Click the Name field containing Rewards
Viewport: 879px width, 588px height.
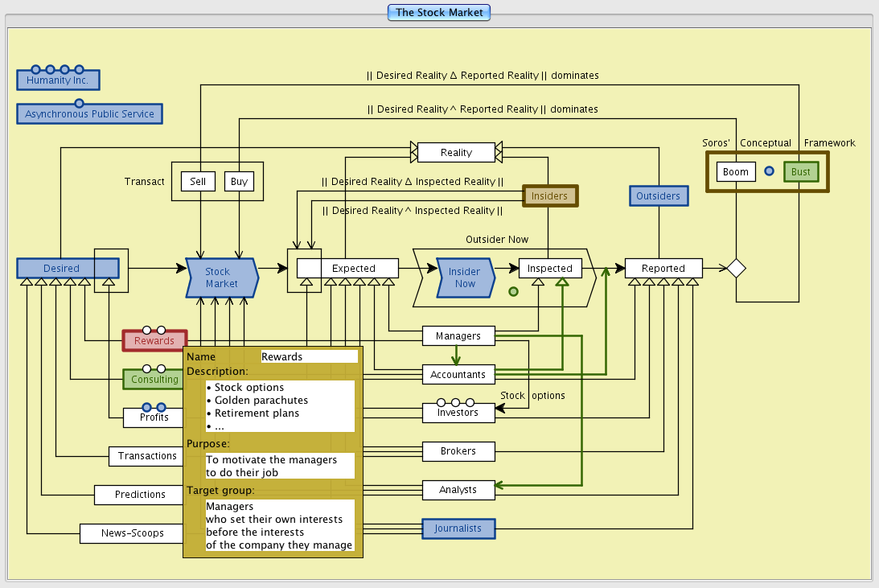[310, 356]
